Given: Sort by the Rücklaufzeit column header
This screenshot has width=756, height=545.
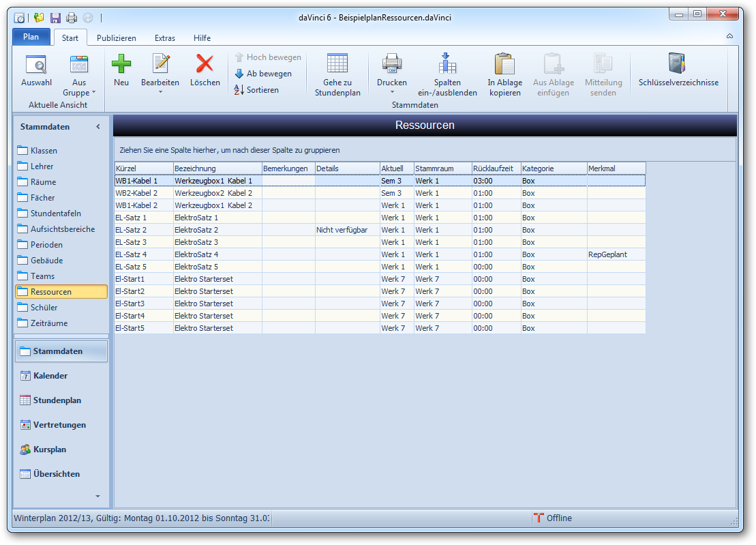Looking at the screenshot, I should (x=496, y=168).
